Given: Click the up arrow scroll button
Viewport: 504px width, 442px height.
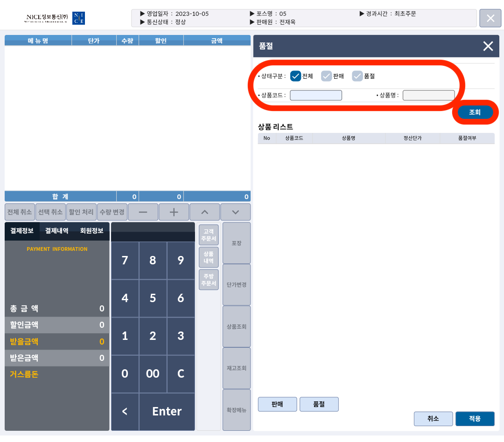Looking at the screenshot, I should (x=204, y=212).
